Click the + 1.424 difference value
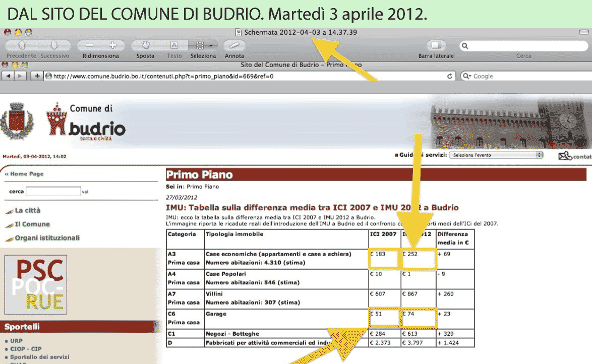 coord(448,343)
